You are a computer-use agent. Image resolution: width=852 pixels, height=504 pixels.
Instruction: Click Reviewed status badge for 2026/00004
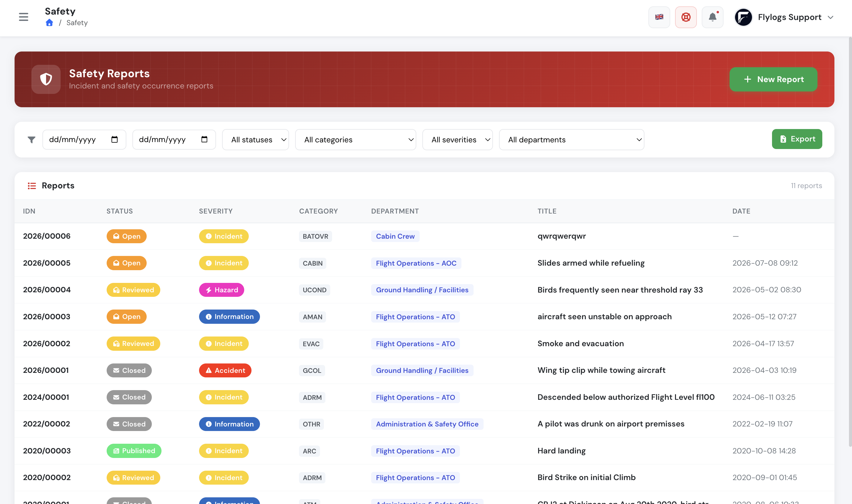tap(133, 290)
